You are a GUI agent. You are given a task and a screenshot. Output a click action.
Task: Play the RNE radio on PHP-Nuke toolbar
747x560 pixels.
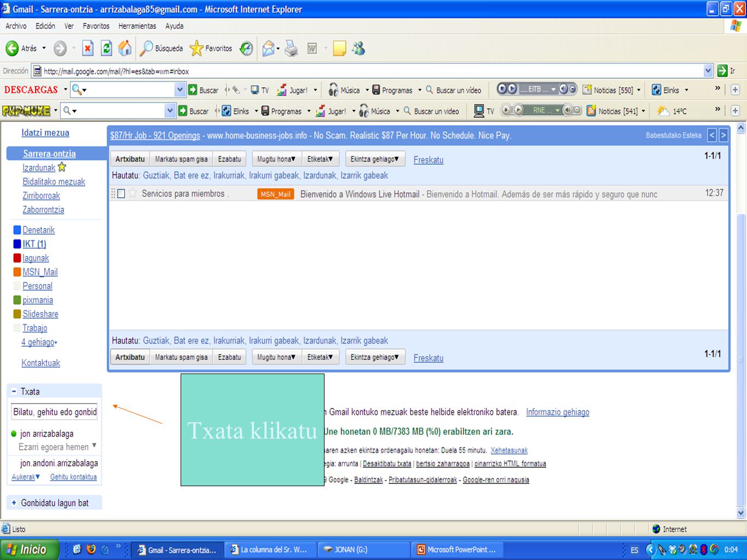518,110
